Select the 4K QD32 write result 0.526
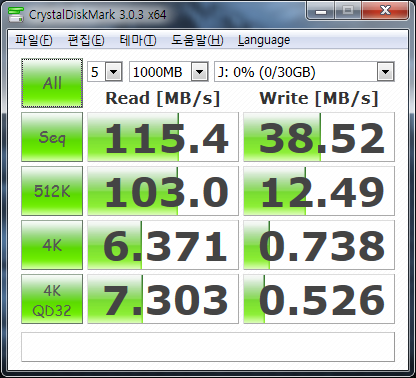This screenshot has height=378, width=416. click(319, 299)
